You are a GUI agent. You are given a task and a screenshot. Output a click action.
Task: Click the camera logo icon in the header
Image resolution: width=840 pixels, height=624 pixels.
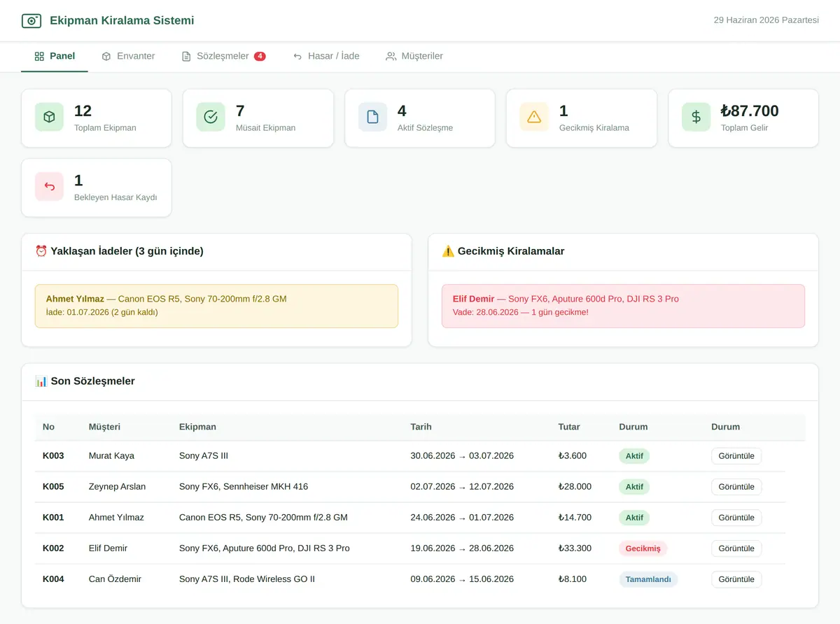click(x=31, y=21)
